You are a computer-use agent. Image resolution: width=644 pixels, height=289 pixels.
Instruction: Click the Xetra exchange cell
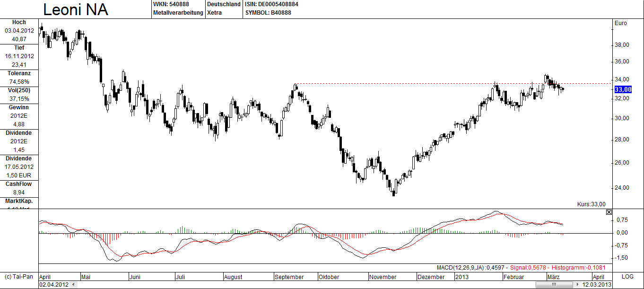pyautogui.click(x=215, y=13)
